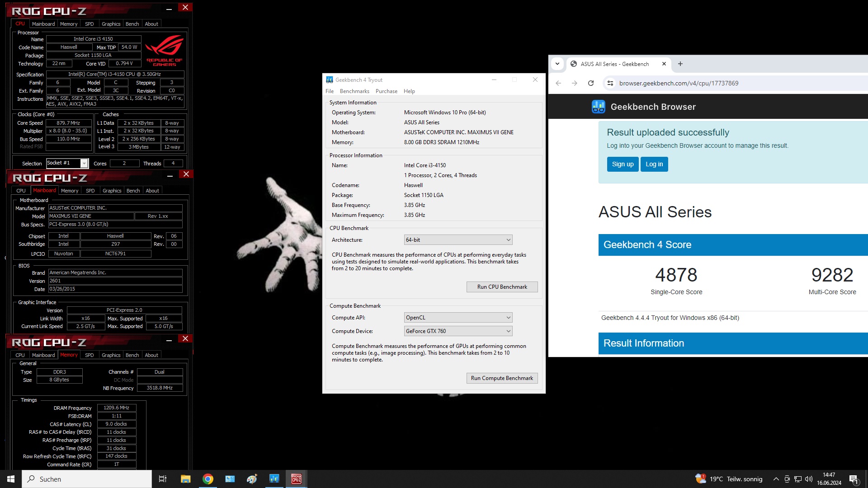Click the Geekbench Browser logo icon
Image resolution: width=868 pixels, height=488 pixels.
point(599,107)
